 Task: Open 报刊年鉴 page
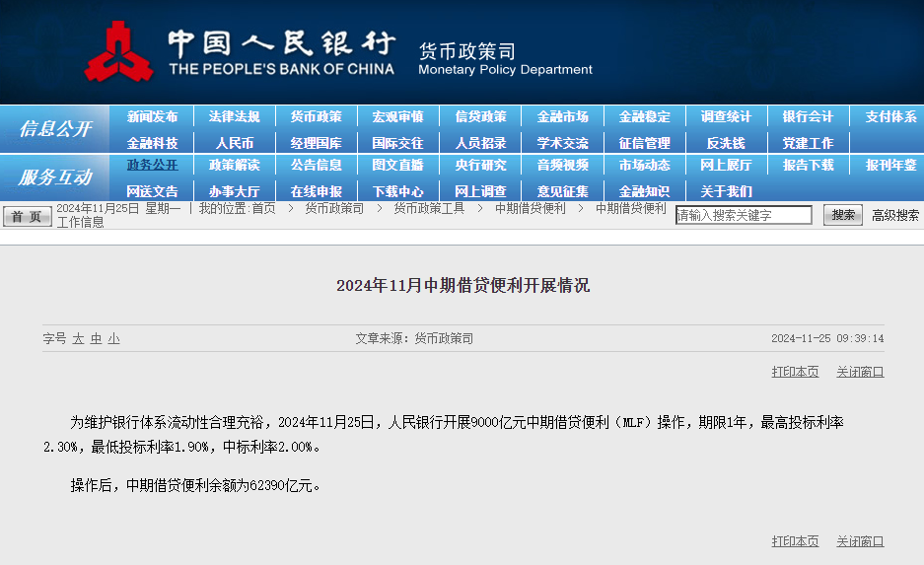click(x=891, y=165)
